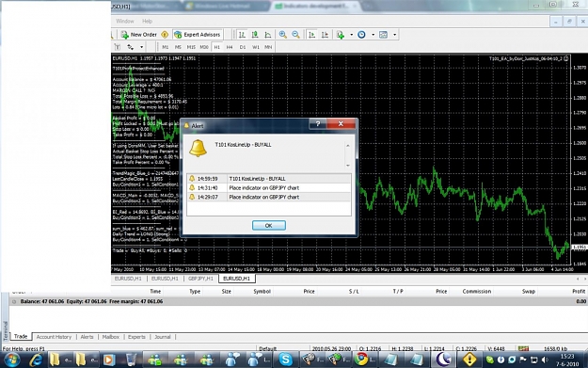588x368 pixels.
Task: Open the arrows tool dropdown
Action: point(141,47)
